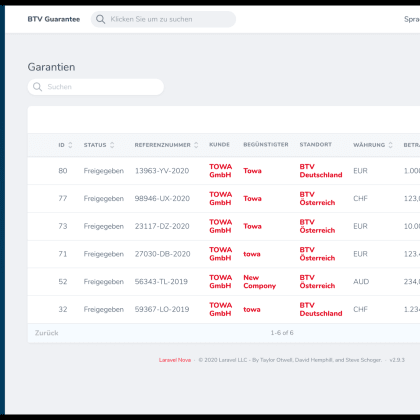Screen dimensions: 420x420
Task: Click Freigegeben status in row 52
Action: pyautogui.click(x=104, y=282)
